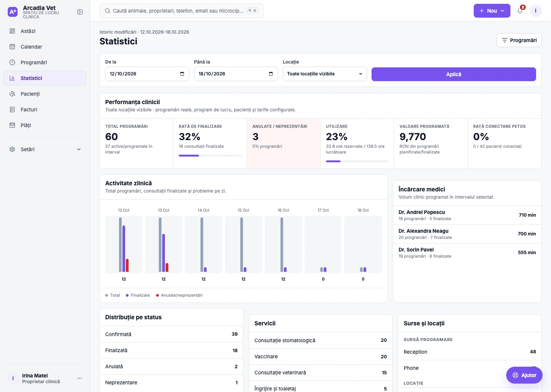
Task: Click Irina Matei avatar in sidebar
Action: (13, 378)
